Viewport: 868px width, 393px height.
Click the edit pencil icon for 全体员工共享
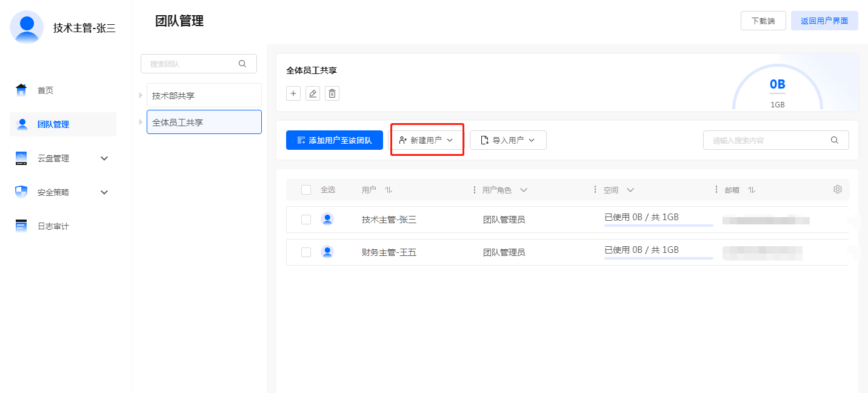coord(313,93)
